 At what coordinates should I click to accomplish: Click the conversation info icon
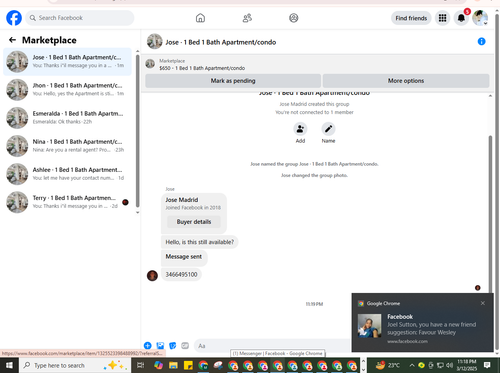481,41
